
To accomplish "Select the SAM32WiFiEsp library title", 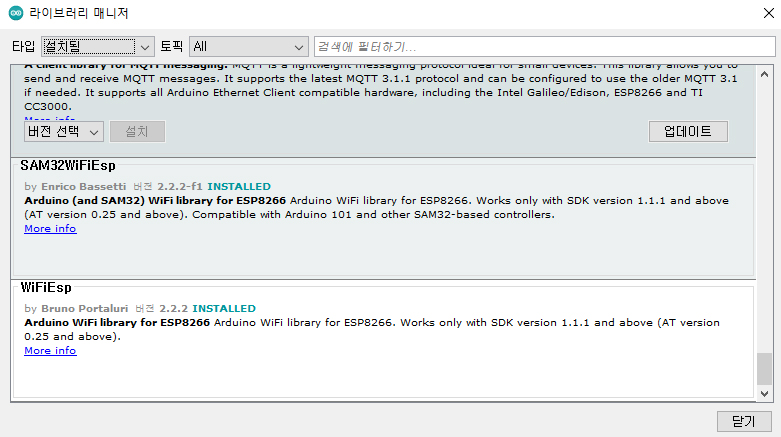I will coord(68,165).
